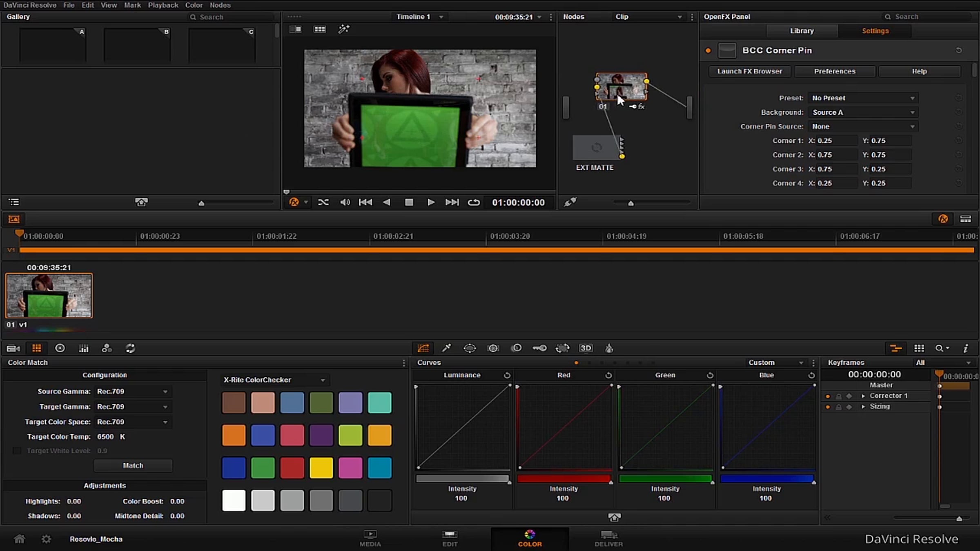Open the X-Rite ColorChecker dropdown
The height and width of the screenshot is (551, 980).
pos(274,380)
